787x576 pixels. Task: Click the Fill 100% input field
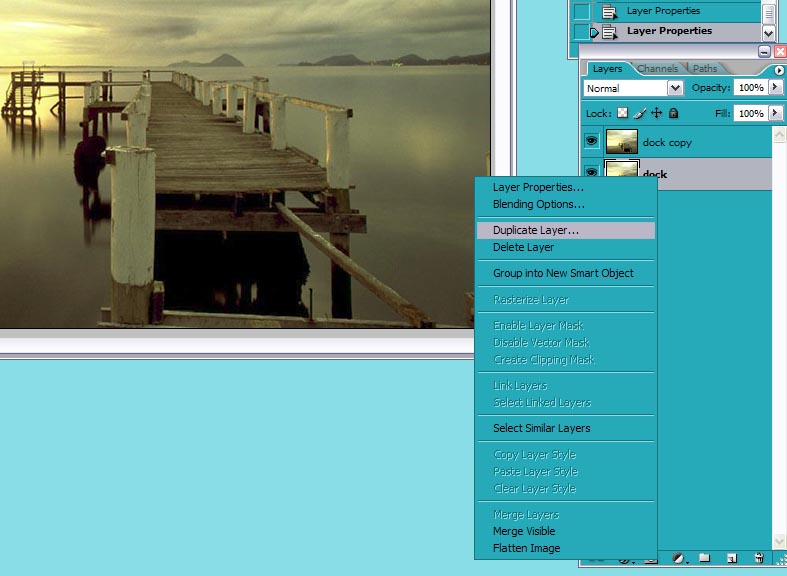751,113
